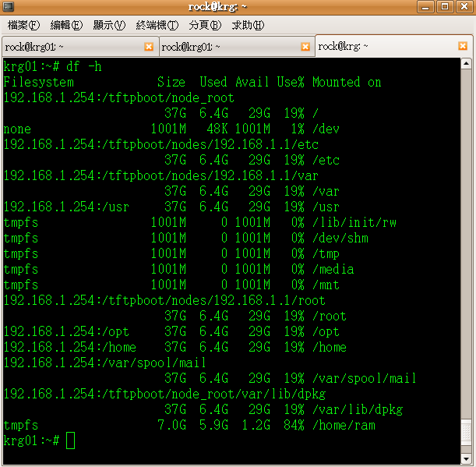Switch to the second rock@krg01 tab
This screenshot has height=467, width=476.
tap(226, 48)
